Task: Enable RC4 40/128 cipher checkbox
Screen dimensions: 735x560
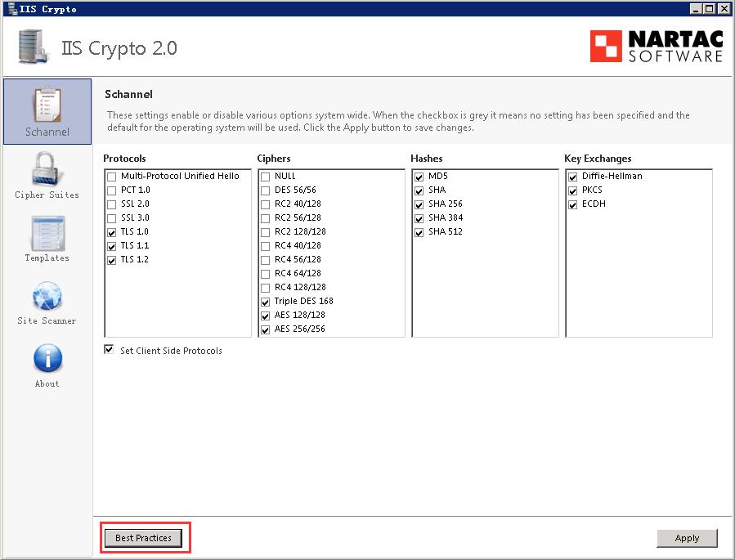Action: tap(266, 247)
